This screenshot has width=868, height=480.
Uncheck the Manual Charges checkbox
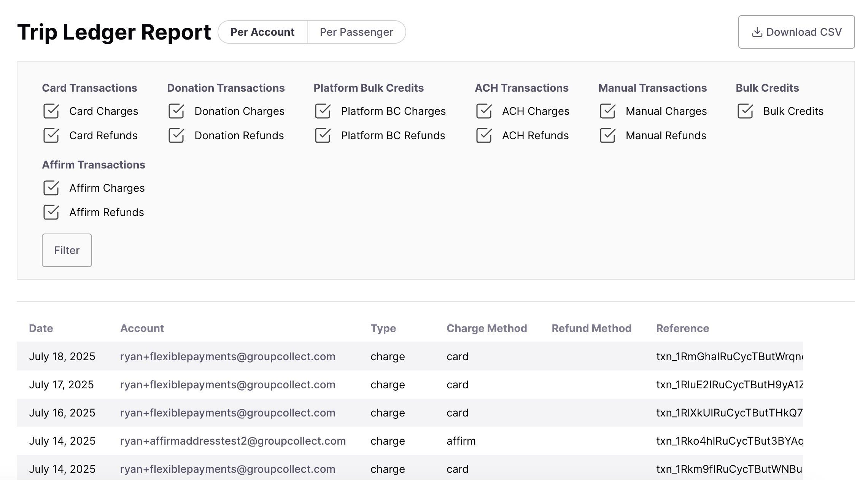tap(607, 111)
